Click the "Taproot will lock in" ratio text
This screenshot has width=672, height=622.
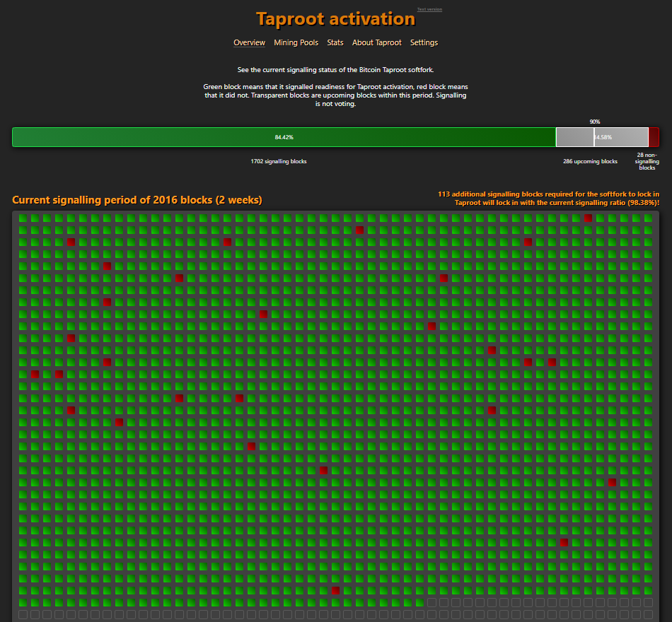tap(557, 203)
